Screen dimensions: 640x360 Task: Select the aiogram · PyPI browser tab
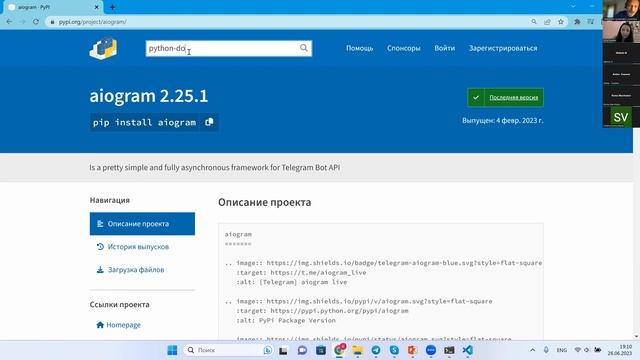52,7
